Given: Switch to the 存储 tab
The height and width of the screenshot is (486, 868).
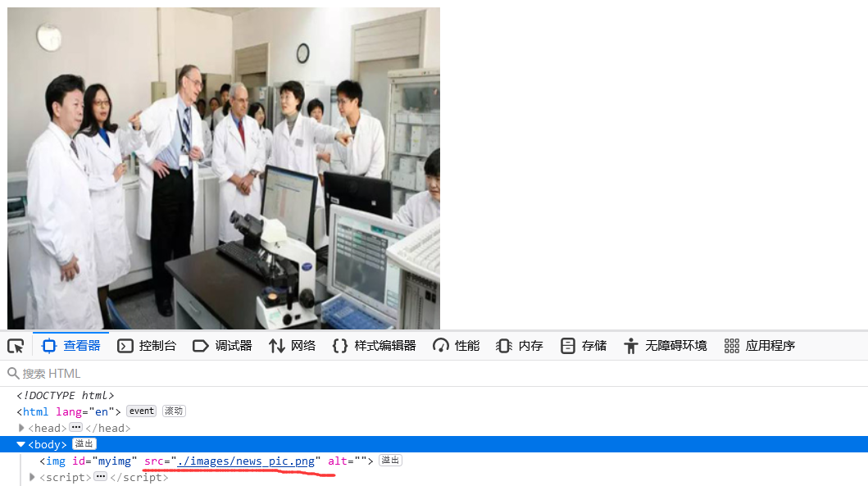Looking at the screenshot, I should (583, 346).
